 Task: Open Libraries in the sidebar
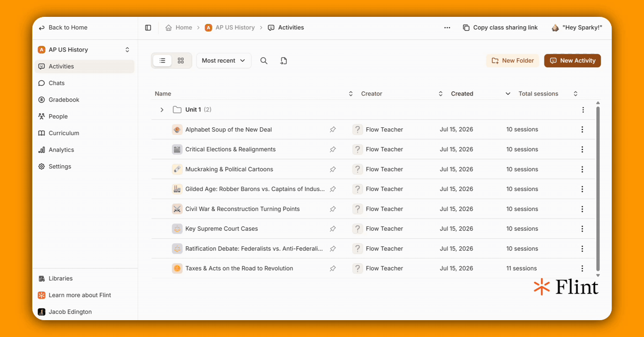[85, 278]
